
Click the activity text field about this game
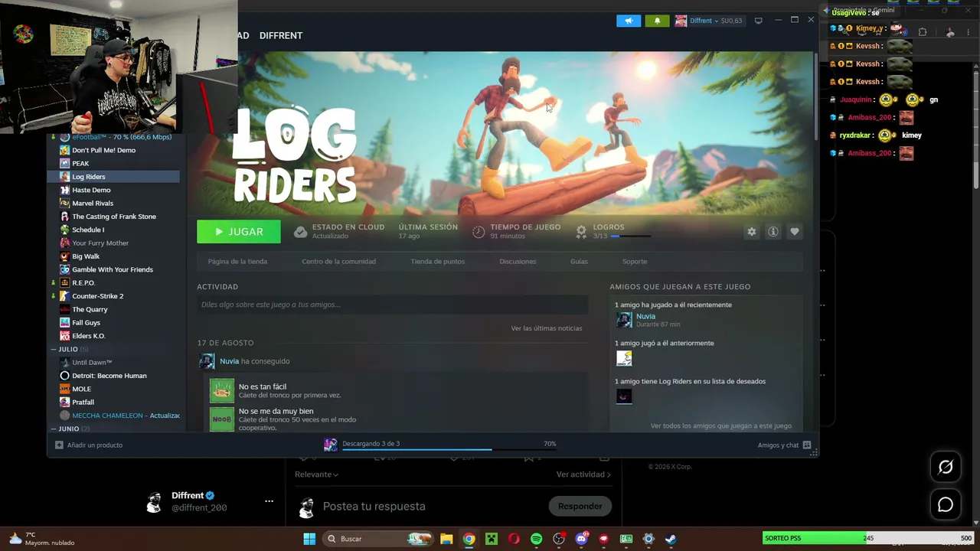(x=392, y=305)
